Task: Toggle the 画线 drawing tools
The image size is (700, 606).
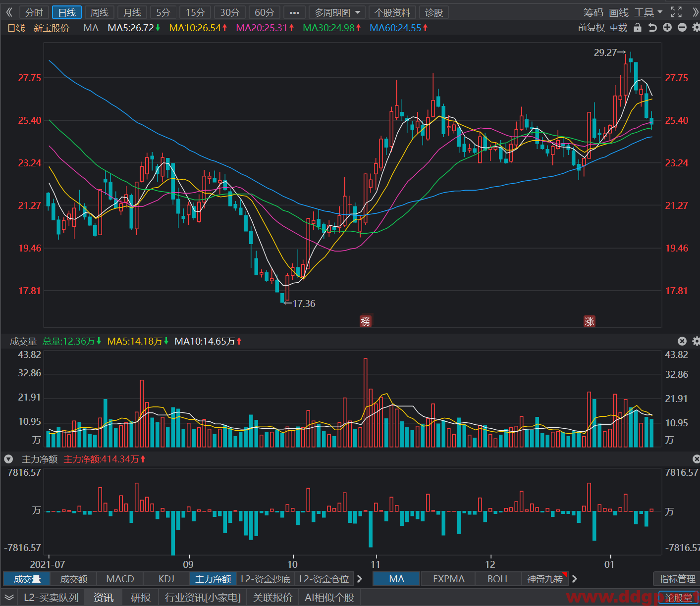Action: (618, 12)
